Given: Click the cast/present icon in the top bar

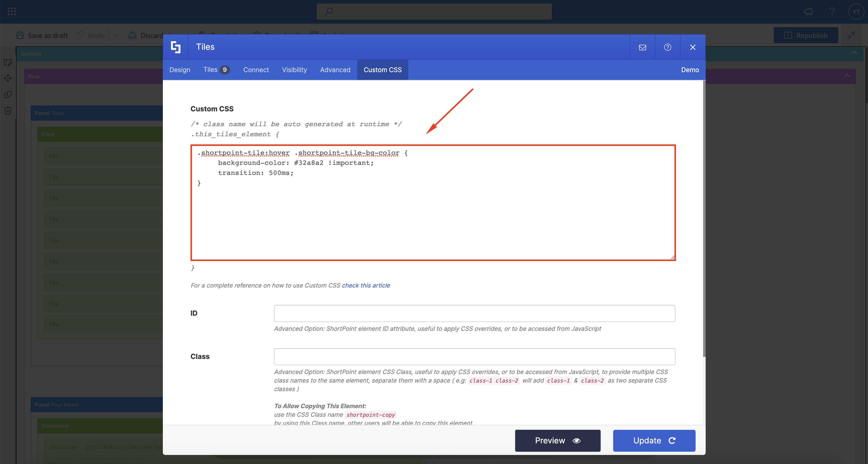Looking at the screenshot, I should pos(808,11).
